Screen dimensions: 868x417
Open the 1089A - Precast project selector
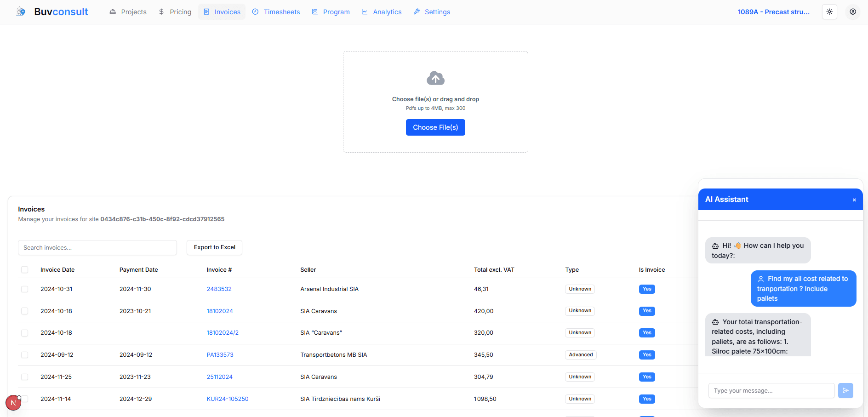[x=774, y=12]
